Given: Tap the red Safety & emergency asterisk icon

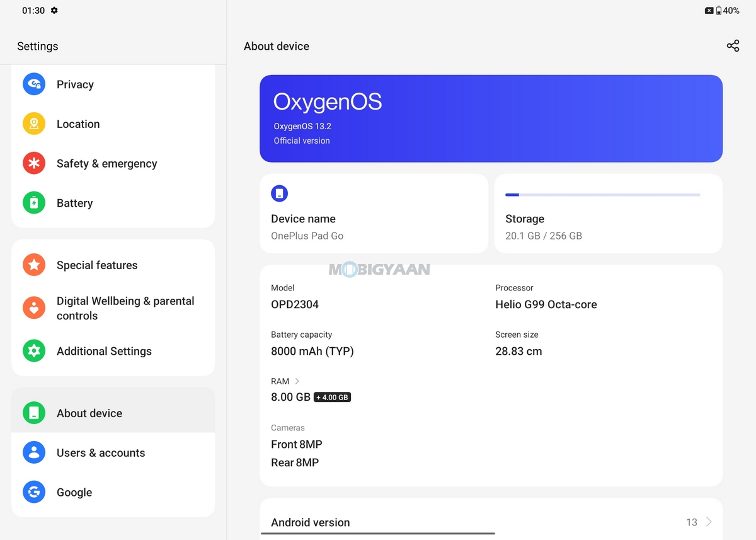Looking at the screenshot, I should point(34,163).
